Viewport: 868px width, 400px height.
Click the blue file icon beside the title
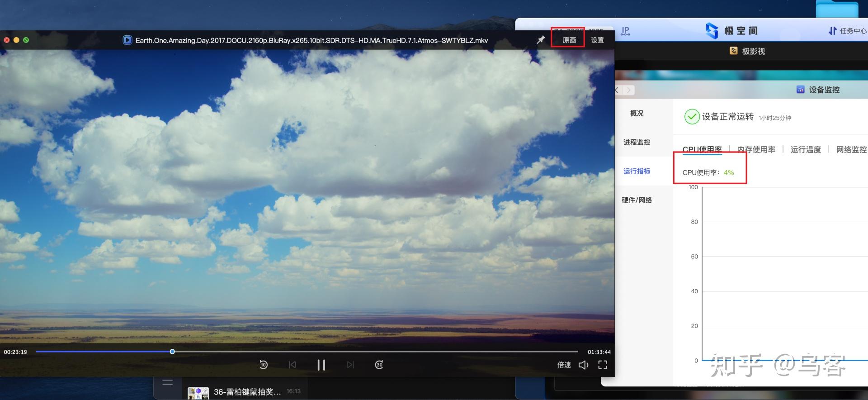pyautogui.click(x=127, y=40)
